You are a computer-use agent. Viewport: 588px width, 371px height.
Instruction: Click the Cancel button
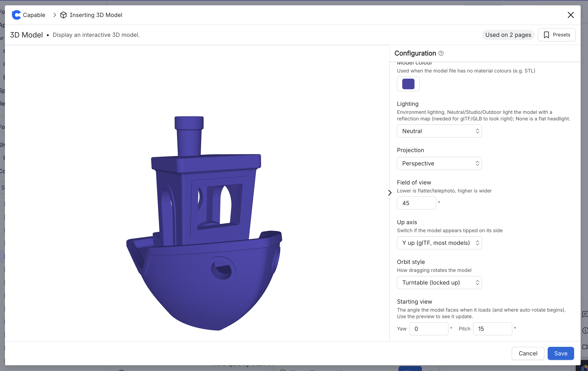528,353
